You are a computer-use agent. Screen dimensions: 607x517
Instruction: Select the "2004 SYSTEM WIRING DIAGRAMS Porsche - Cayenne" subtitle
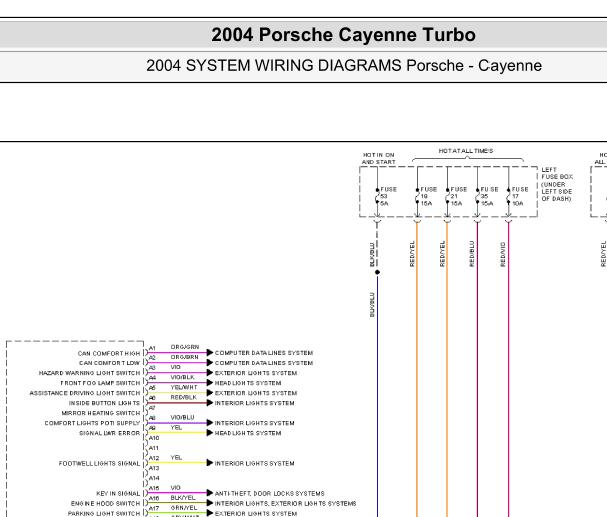click(344, 65)
